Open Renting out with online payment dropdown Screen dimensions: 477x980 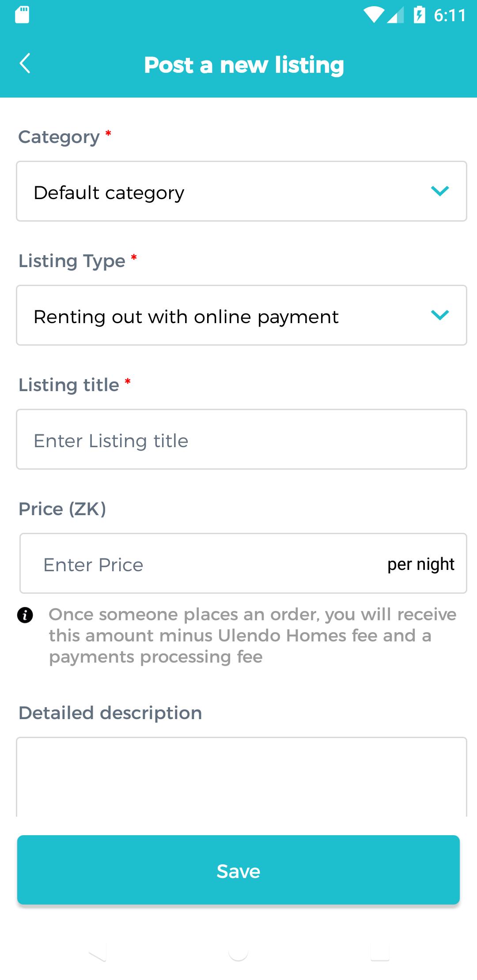[242, 315]
